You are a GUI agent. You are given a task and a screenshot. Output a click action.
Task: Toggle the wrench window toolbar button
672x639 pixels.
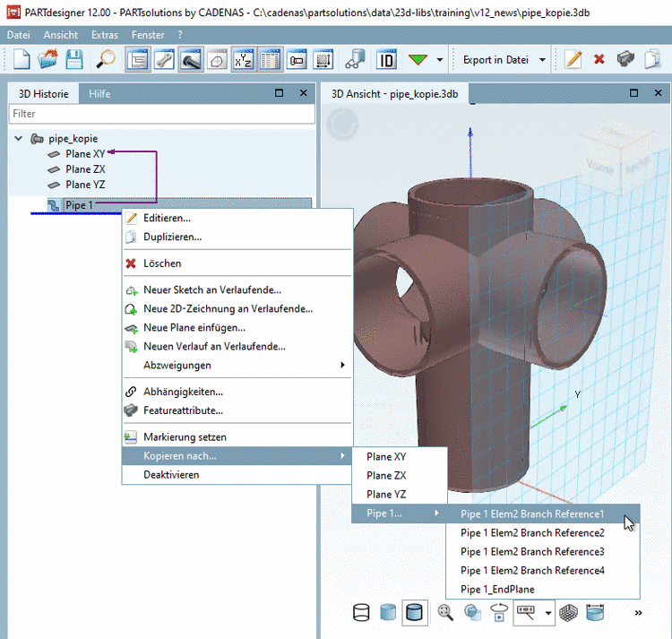coord(164,59)
